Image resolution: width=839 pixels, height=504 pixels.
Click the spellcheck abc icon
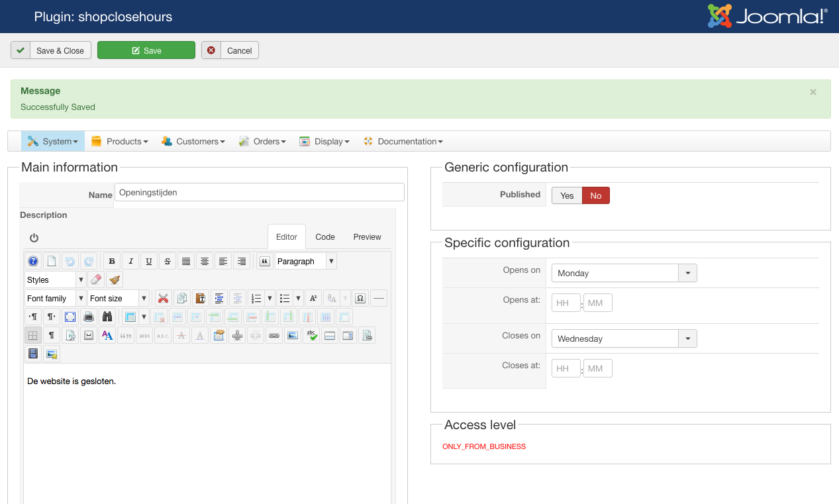311,336
